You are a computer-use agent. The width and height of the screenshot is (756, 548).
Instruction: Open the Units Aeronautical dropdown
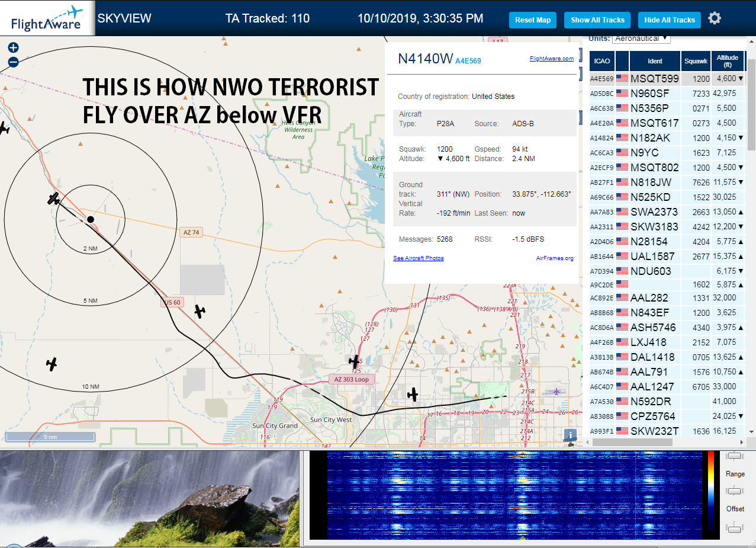641,39
